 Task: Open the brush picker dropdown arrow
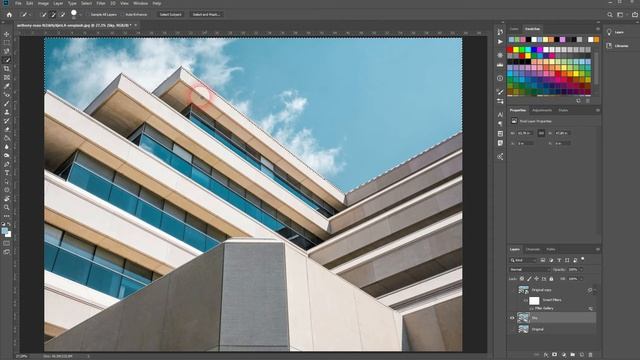80,15
